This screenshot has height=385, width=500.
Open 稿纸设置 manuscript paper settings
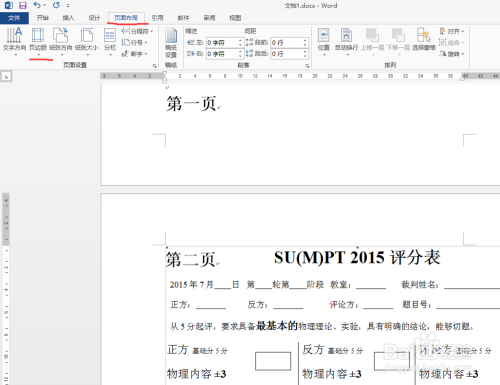pyautogui.click(x=171, y=43)
